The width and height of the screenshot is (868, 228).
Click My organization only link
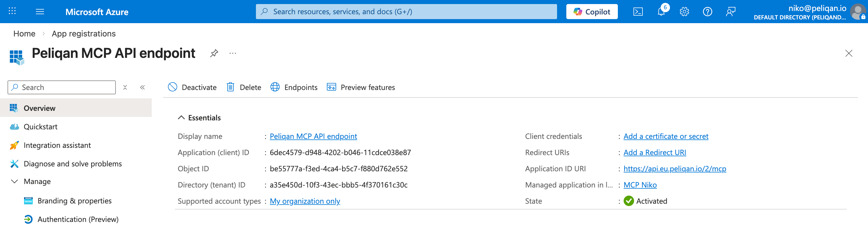tap(305, 201)
